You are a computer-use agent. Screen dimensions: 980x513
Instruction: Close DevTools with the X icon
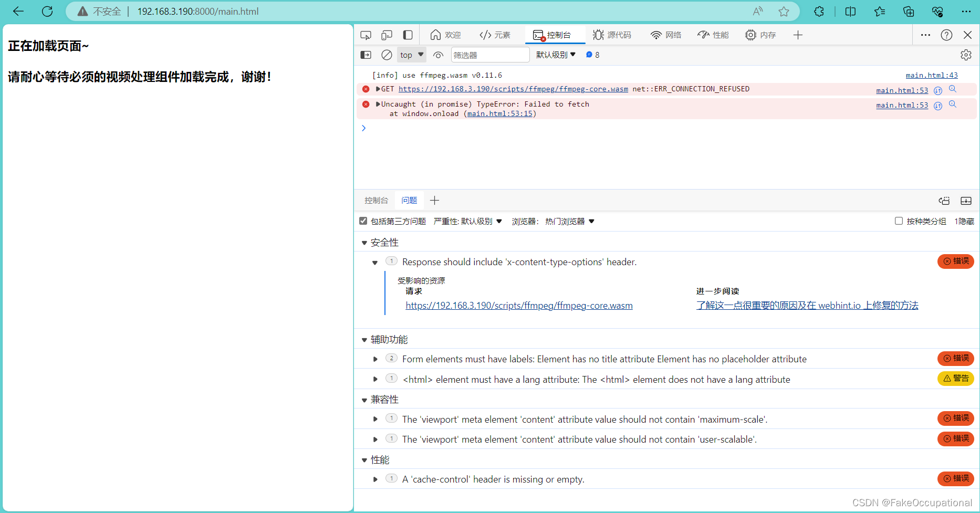(967, 35)
